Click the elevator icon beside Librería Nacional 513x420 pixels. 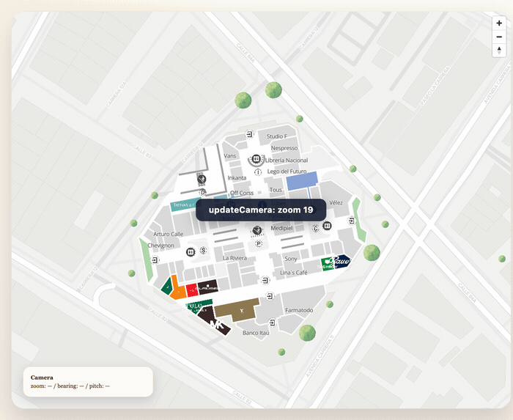point(256,159)
